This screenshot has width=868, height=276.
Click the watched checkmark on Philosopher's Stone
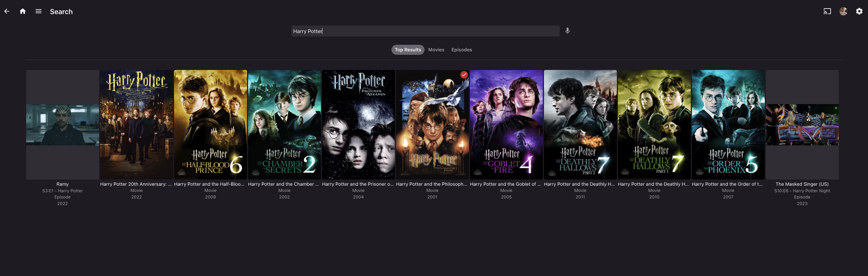pos(464,74)
